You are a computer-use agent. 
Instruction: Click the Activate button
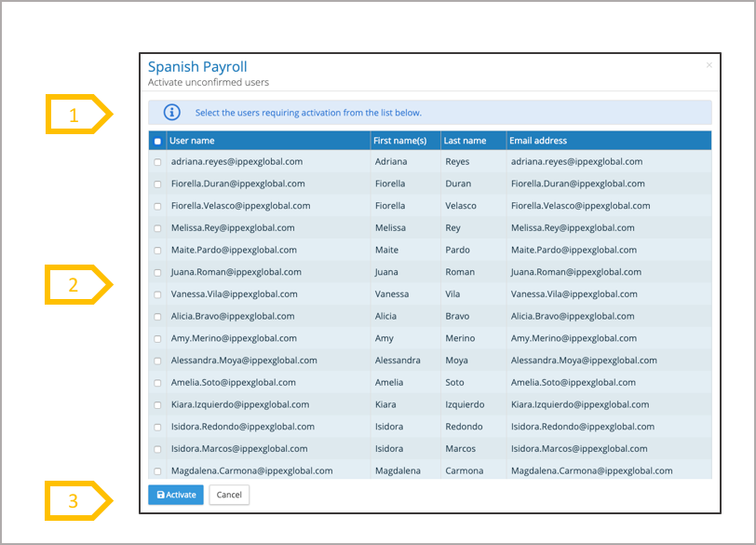(x=176, y=495)
